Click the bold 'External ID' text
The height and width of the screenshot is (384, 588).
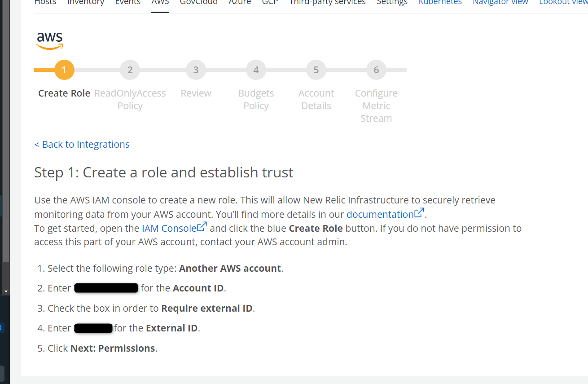click(x=171, y=328)
